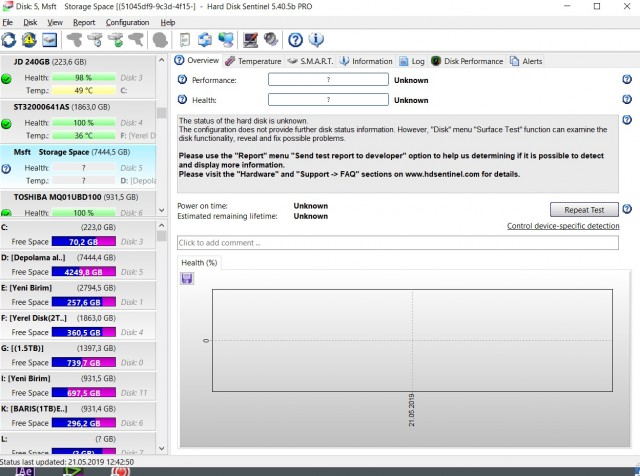Viewport: 640px width, 476px height.
Task: Open the Help menu
Action: point(167,22)
